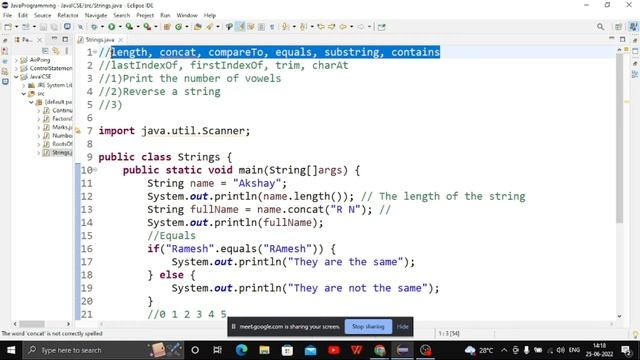Click the Last Edit Location arrow icon

coord(321,27)
